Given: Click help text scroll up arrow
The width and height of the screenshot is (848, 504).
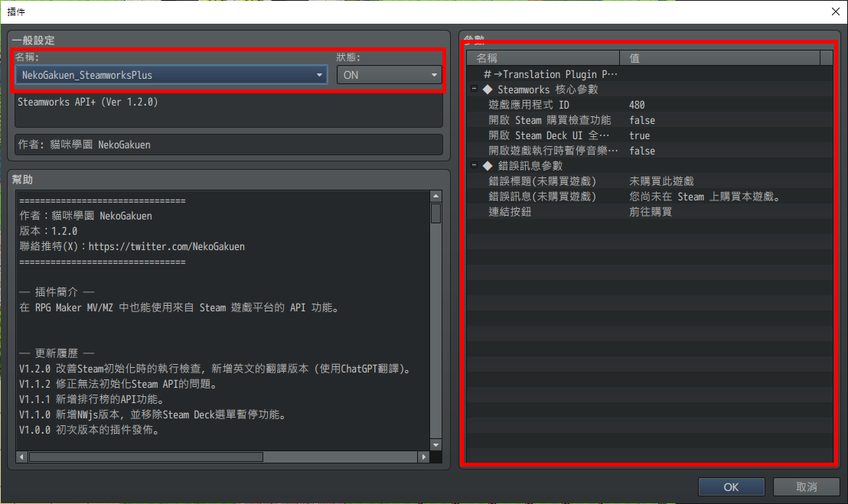Looking at the screenshot, I should (436, 196).
